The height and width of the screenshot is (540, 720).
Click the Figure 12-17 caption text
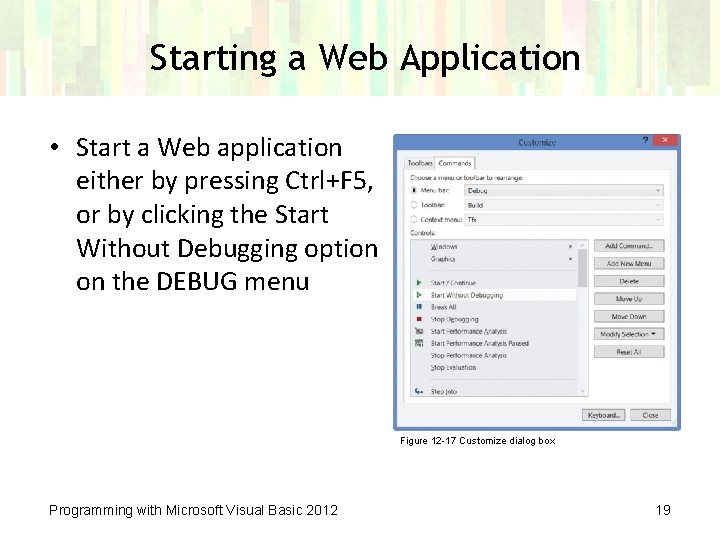coord(478,441)
